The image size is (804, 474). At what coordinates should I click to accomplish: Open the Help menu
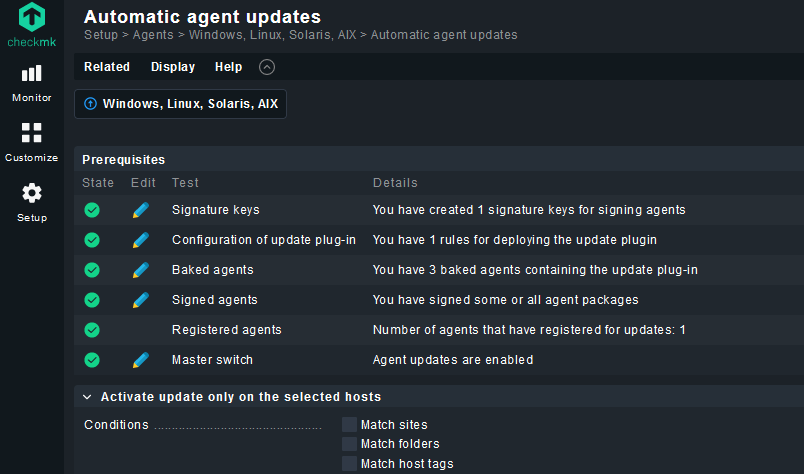[x=228, y=67]
